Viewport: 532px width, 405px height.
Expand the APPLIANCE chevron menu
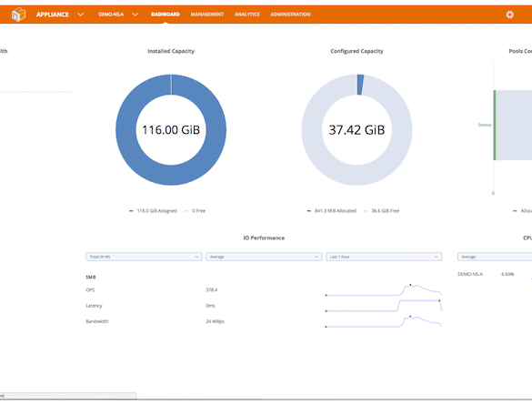tap(80, 15)
